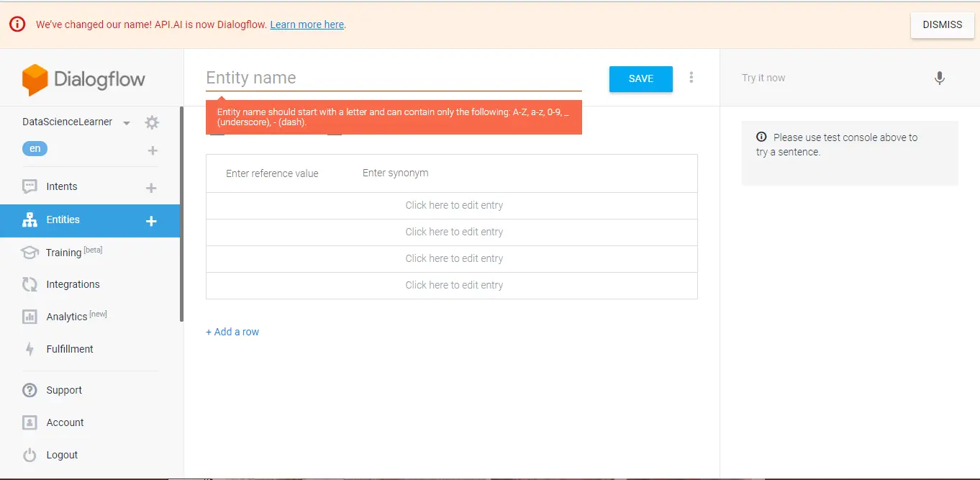The image size is (980, 480).
Task: Activate the microphone in test console
Action: 940,78
